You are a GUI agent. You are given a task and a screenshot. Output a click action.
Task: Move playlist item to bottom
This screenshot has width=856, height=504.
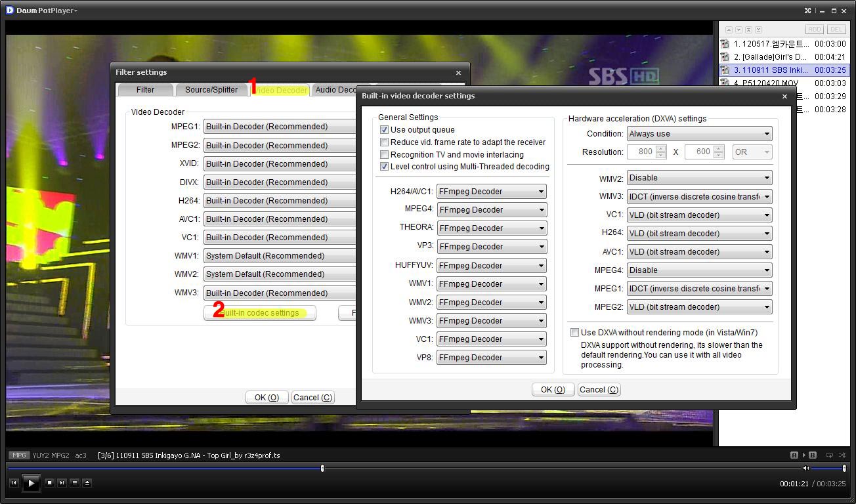758,30
